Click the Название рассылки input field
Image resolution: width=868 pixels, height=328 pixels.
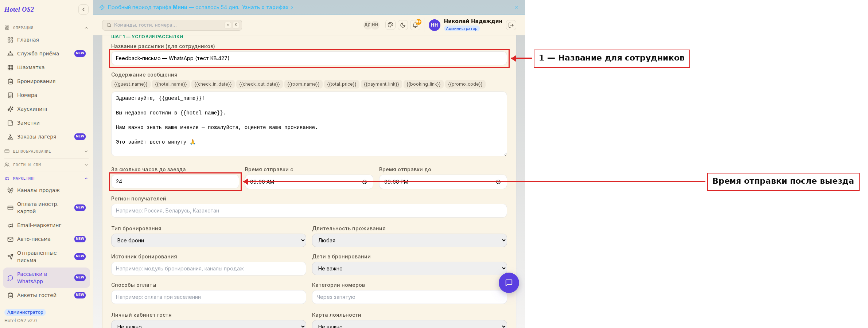point(309,58)
